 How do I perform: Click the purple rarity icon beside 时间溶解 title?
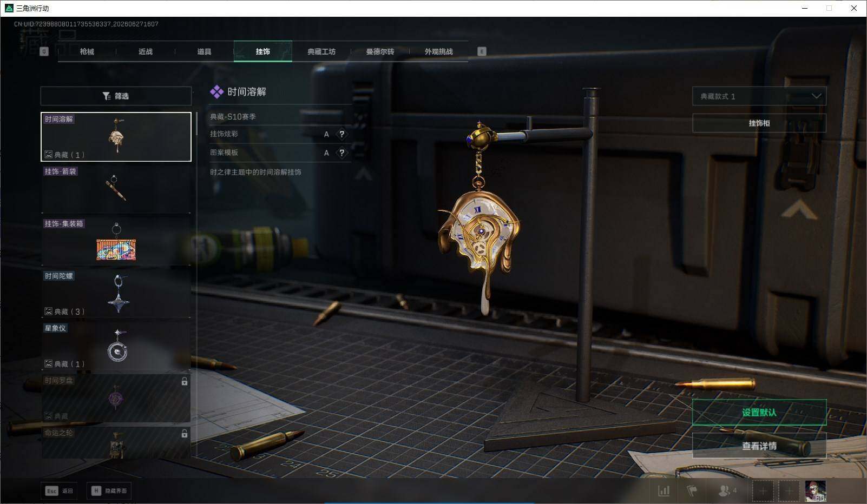[x=216, y=92]
